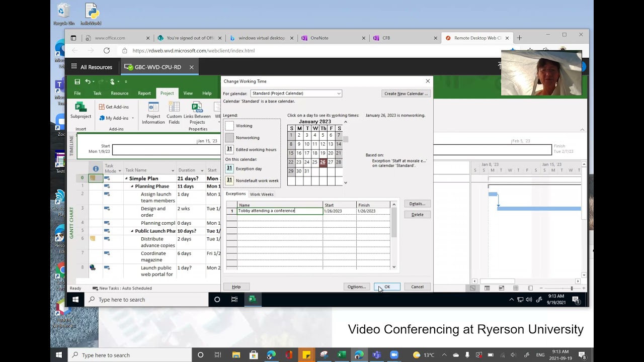Click the blue info indicator column header
644x362 pixels.
[96, 169]
